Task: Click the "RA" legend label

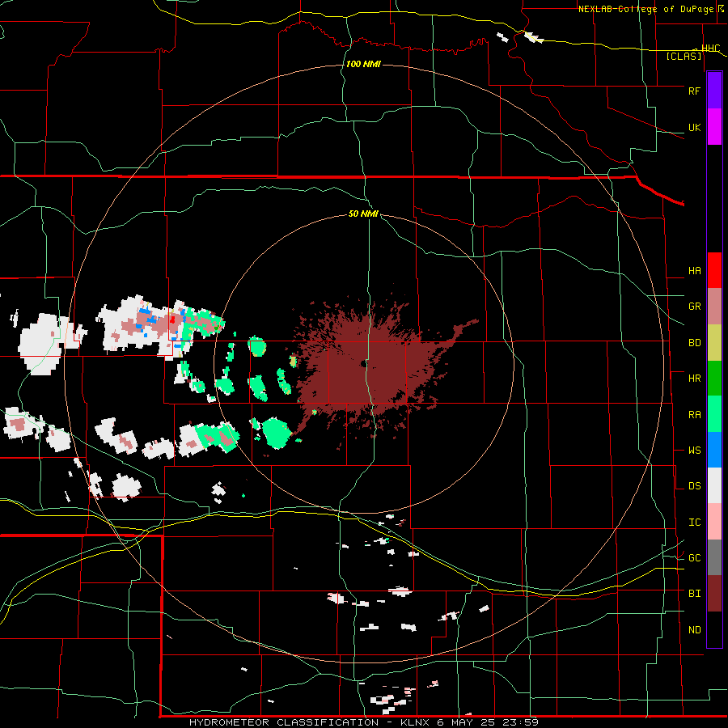Action: tap(694, 415)
